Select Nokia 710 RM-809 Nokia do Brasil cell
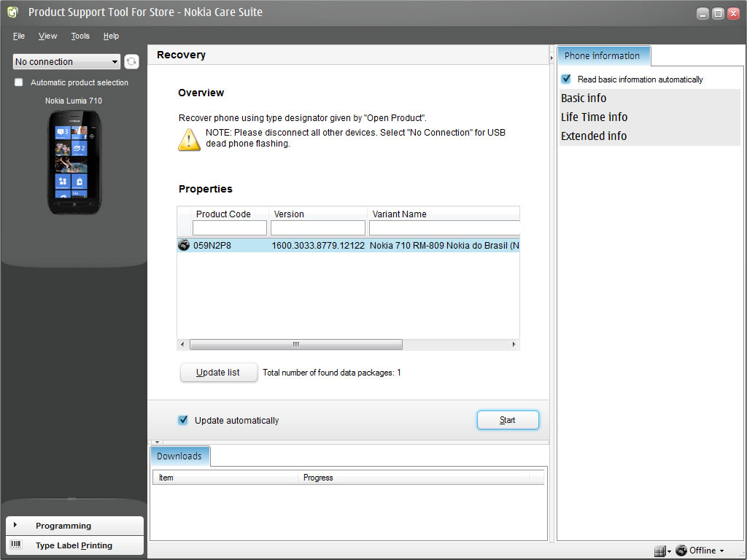Viewport: 747px width, 560px height. (x=444, y=246)
